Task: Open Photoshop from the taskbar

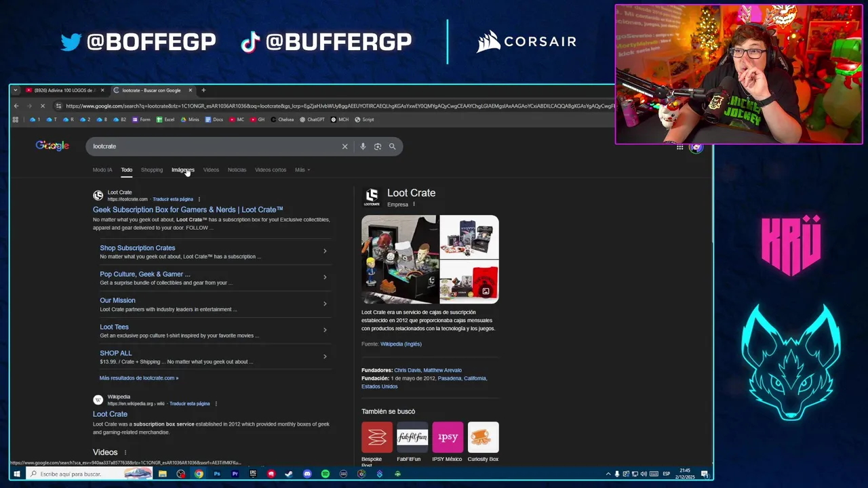Action: (217, 474)
